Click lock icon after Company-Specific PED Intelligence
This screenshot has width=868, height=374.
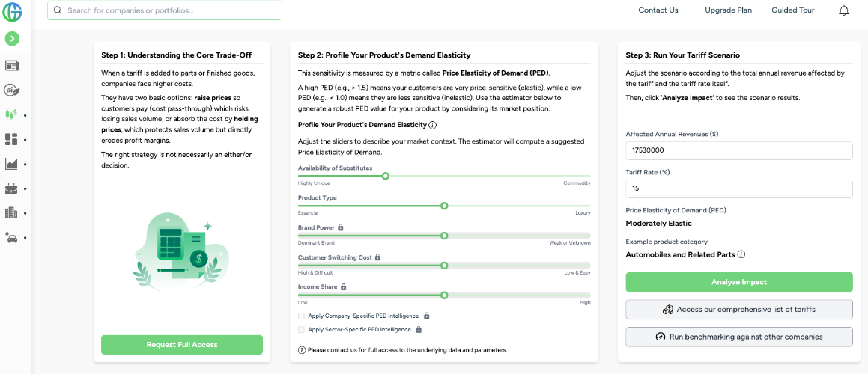point(426,316)
